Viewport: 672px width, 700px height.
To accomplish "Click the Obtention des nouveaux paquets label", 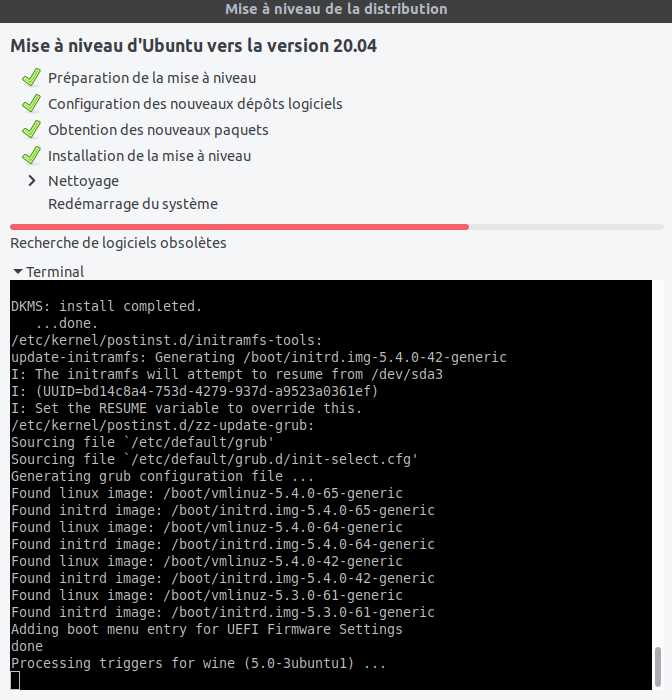I will pos(158,130).
